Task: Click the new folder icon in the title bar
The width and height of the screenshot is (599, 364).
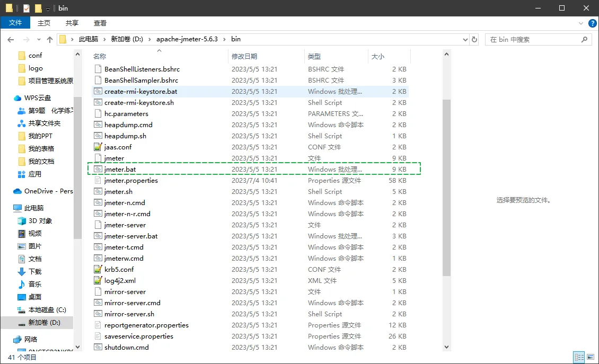Action: pyautogui.click(x=38, y=8)
